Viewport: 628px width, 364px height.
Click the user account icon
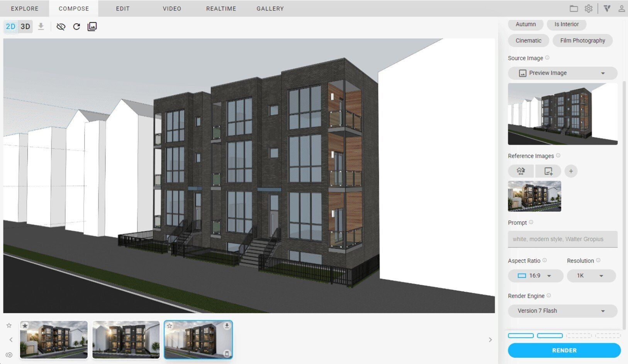click(x=621, y=8)
